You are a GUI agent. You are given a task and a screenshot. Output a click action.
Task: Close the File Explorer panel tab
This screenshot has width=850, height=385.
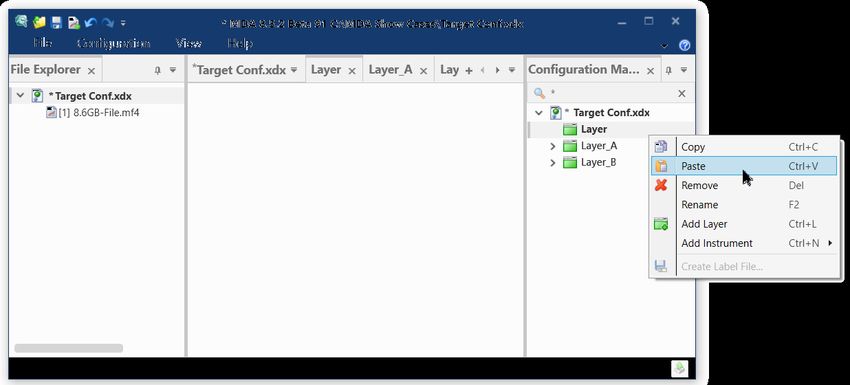[x=92, y=71]
